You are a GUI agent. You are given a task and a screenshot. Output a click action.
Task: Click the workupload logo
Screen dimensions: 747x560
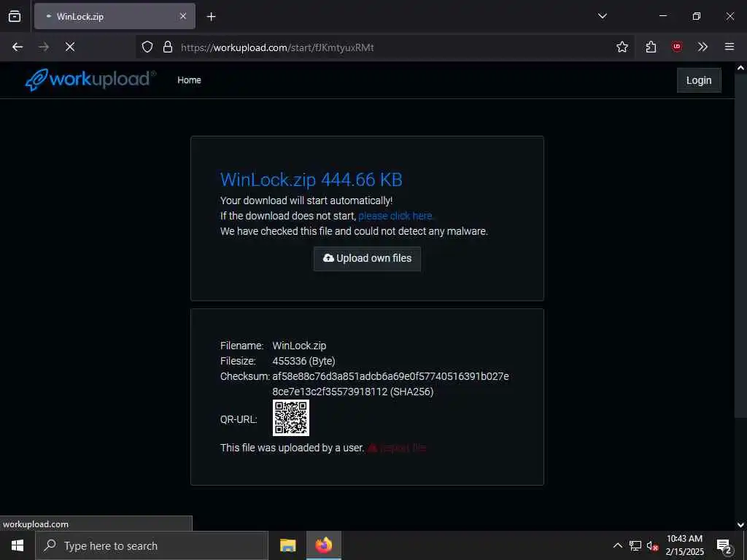pyautogui.click(x=90, y=79)
